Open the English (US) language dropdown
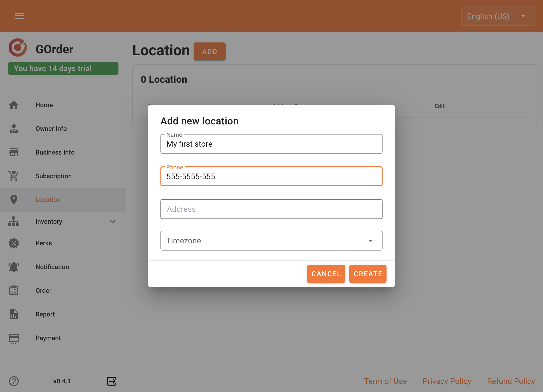Image resolution: width=543 pixels, height=392 pixels. 498,16
